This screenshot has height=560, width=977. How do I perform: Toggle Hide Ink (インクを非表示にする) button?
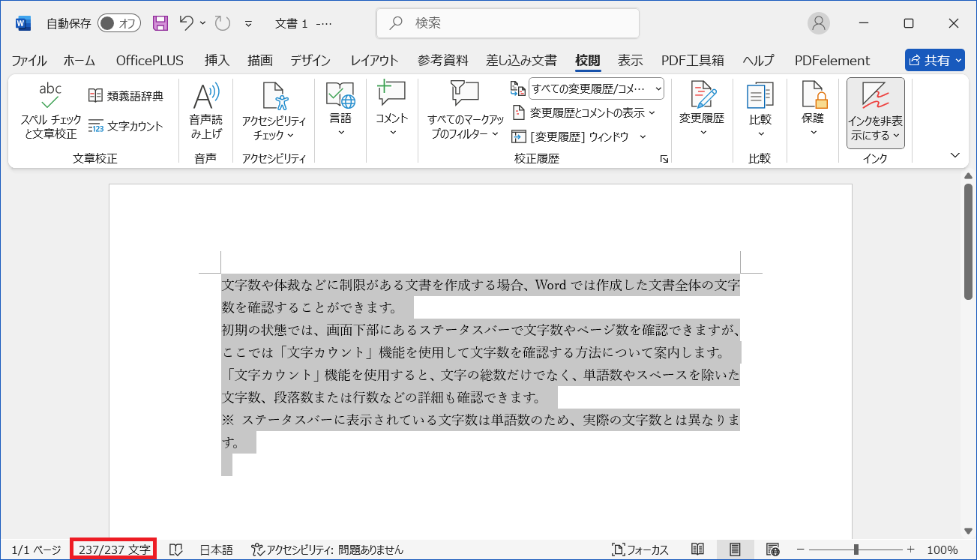pos(875,112)
